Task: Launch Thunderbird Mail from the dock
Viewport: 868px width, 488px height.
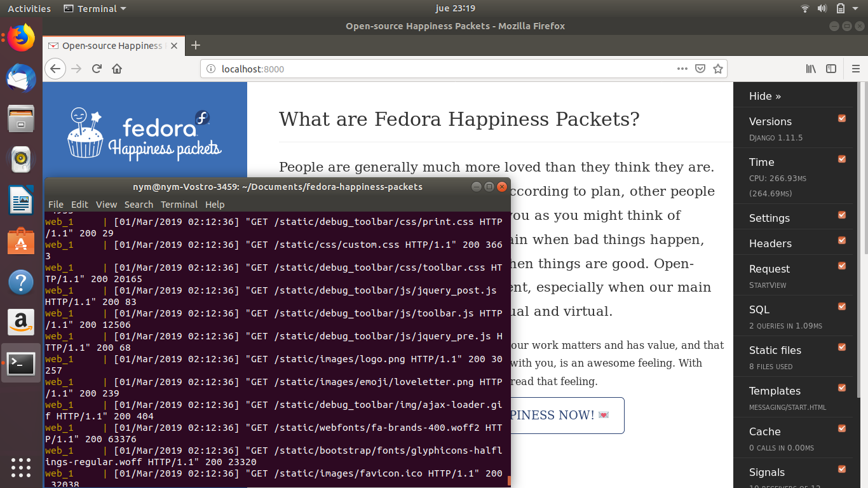Action: tap(21, 78)
